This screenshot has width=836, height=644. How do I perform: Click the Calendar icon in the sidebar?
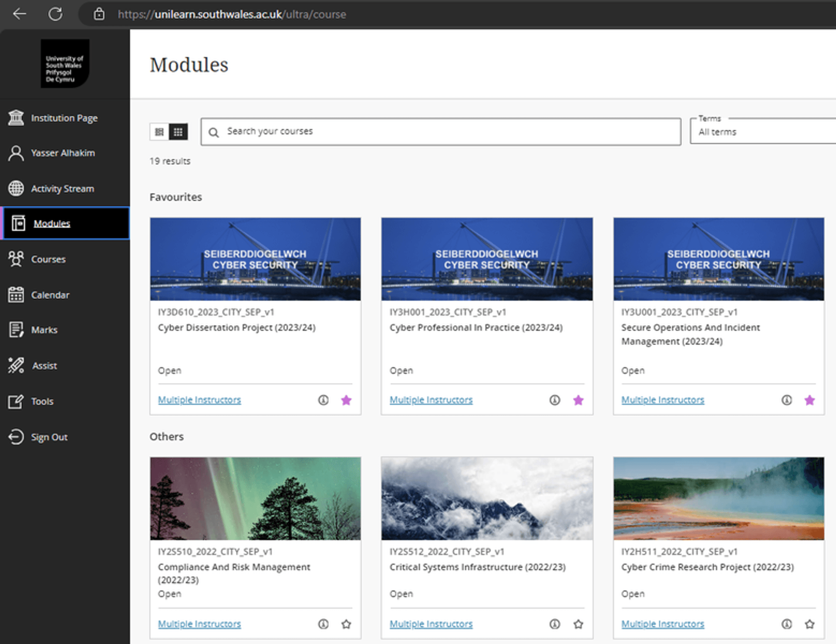point(16,295)
